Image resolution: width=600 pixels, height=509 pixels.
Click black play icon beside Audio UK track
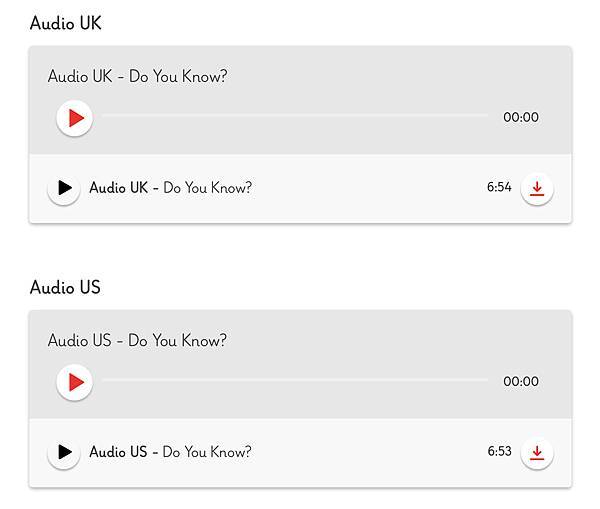point(64,188)
